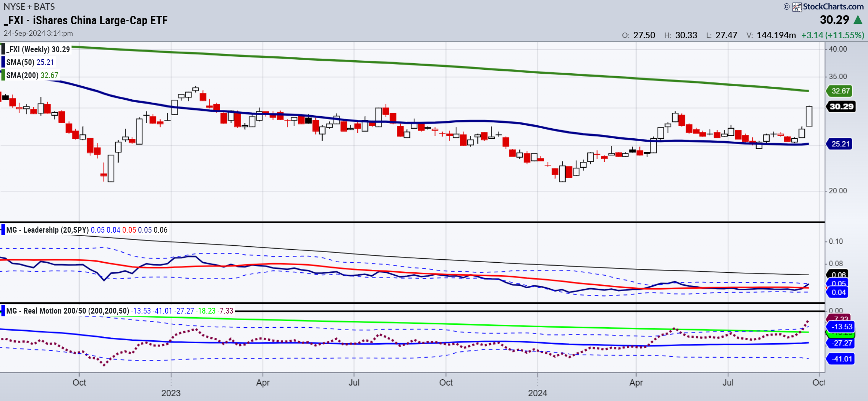Viewport: 868px width, 401px height.
Task: Click the 0.08 Leadership axis label
Action: click(x=836, y=263)
